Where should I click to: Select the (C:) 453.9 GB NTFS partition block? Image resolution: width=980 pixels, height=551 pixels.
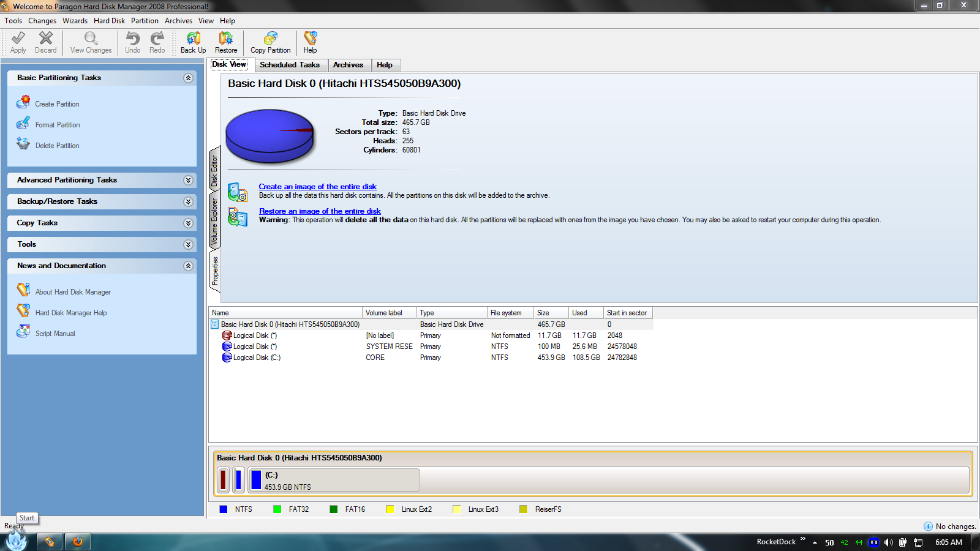tap(334, 480)
